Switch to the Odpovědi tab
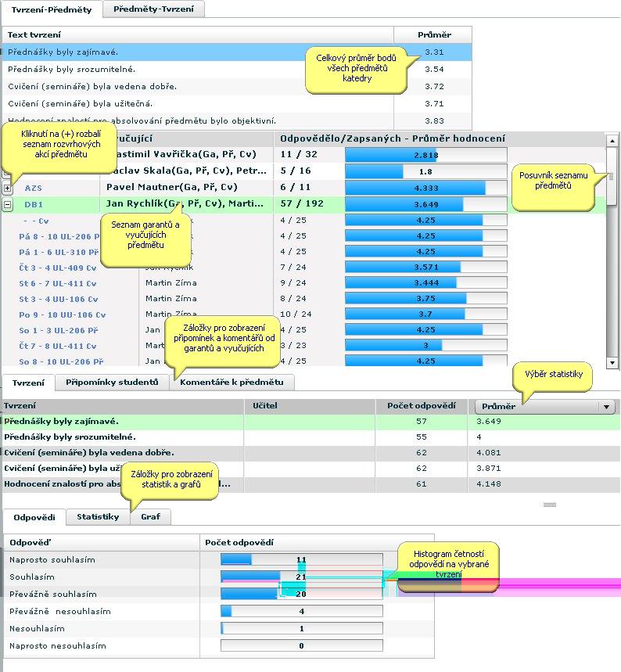 (34, 517)
